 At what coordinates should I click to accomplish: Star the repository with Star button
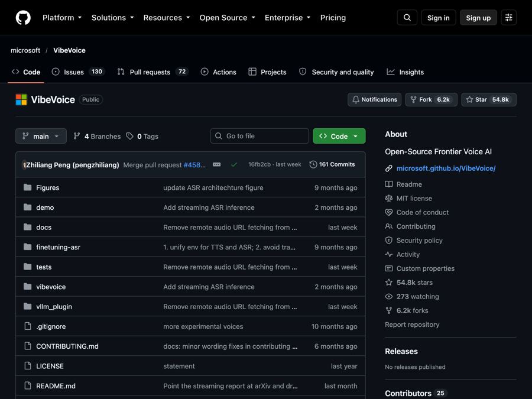coord(489,99)
